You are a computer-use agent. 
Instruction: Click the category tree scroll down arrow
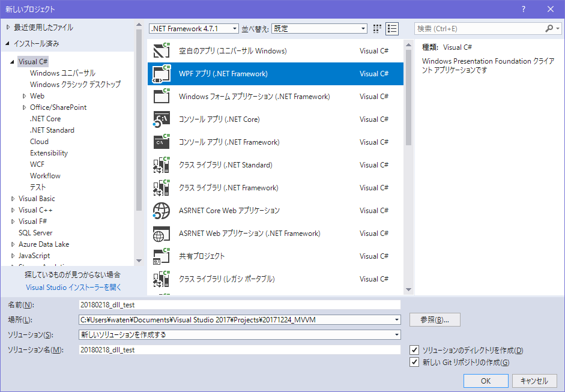139,261
